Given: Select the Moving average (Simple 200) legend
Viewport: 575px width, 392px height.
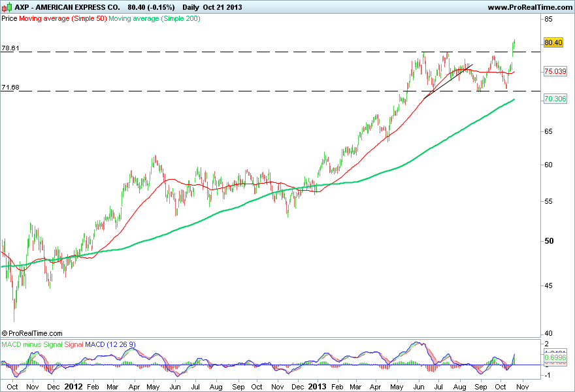Looking at the screenshot, I should pos(154,18).
